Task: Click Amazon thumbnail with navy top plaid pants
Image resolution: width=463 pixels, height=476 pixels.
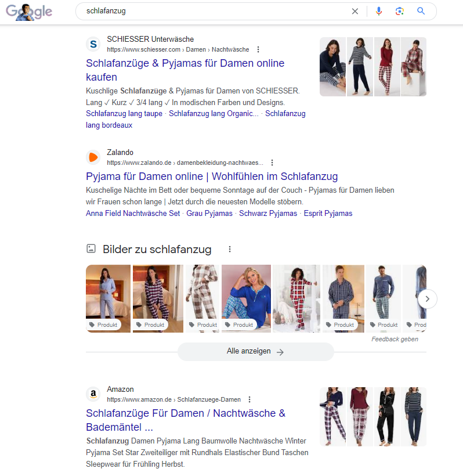Action: tap(332, 417)
